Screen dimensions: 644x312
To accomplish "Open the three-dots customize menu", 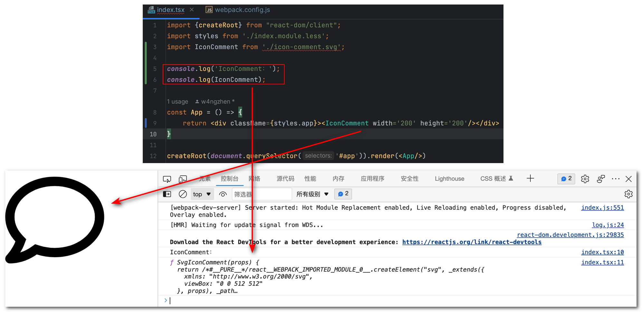I will point(616,179).
